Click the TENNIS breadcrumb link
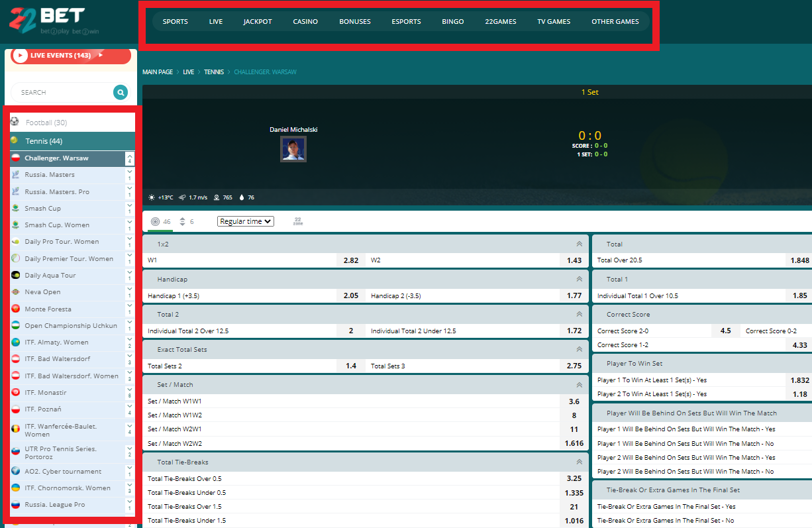The width and height of the screenshot is (812, 528). click(x=214, y=72)
